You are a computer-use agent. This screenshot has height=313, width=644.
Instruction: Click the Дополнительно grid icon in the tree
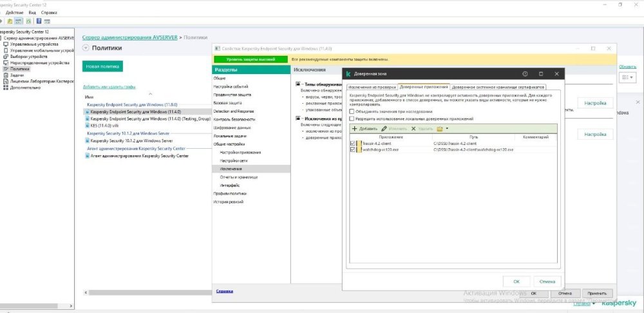[x=6, y=88]
